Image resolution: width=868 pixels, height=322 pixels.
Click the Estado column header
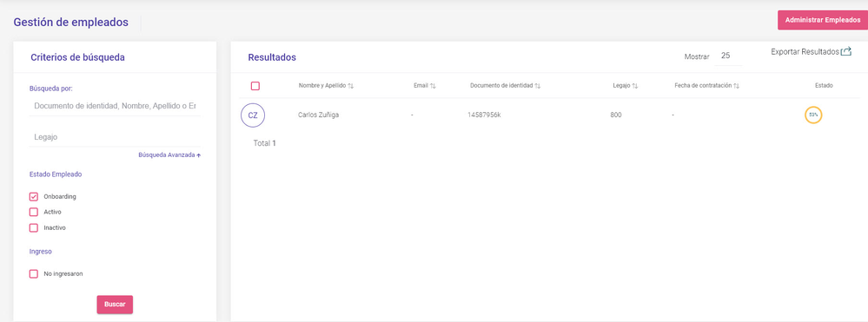pos(824,86)
